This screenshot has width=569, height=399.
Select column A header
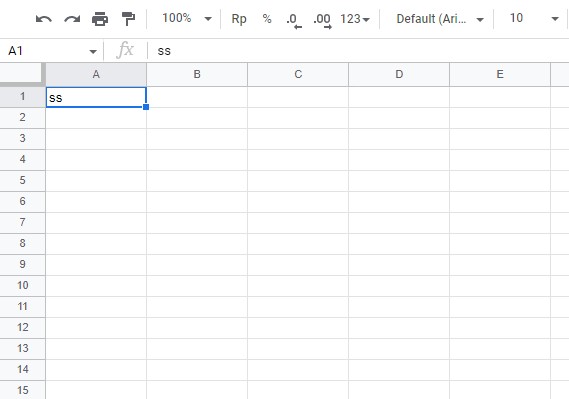(96, 74)
